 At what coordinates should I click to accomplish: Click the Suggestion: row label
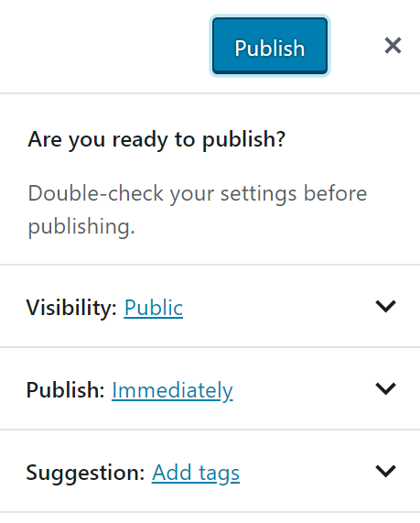(85, 473)
